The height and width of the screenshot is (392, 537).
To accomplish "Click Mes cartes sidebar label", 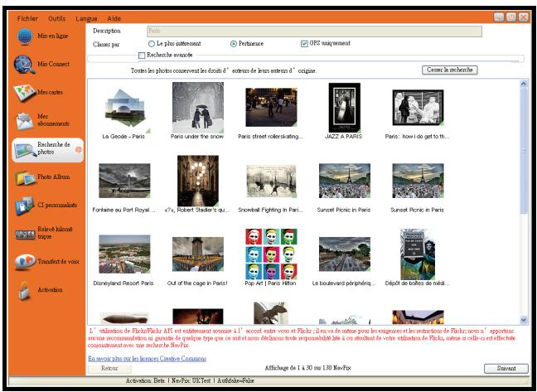I will (x=50, y=93).
